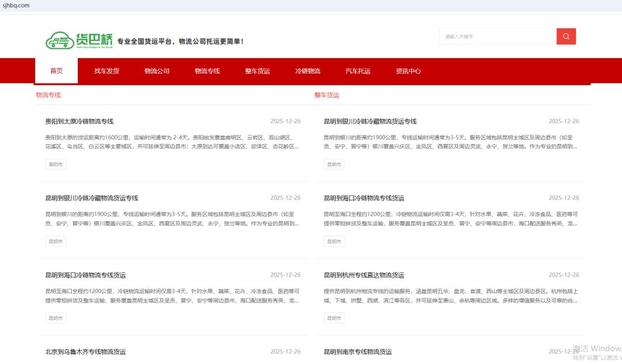Select the 首页 navigation tab
The image size is (622, 364).
click(56, 71)
